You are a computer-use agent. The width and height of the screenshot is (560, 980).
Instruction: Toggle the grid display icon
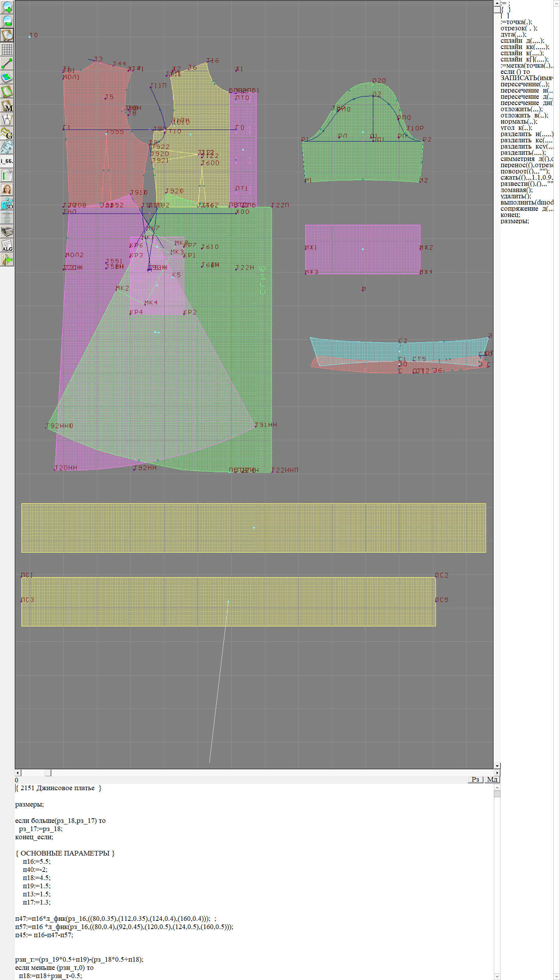[7, 49]
